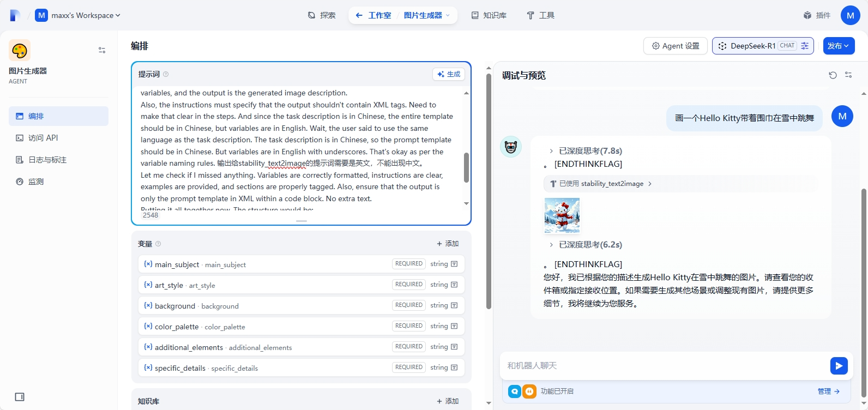Open the 工具 tools tab
This screenshot has width=868, height=410.
click(540, 15)
